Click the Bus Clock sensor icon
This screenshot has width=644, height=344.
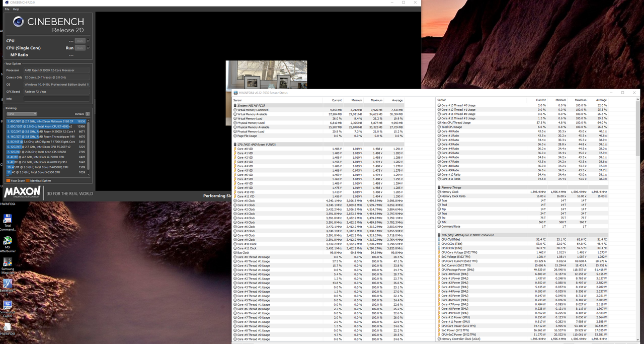(x=235, y=253)
